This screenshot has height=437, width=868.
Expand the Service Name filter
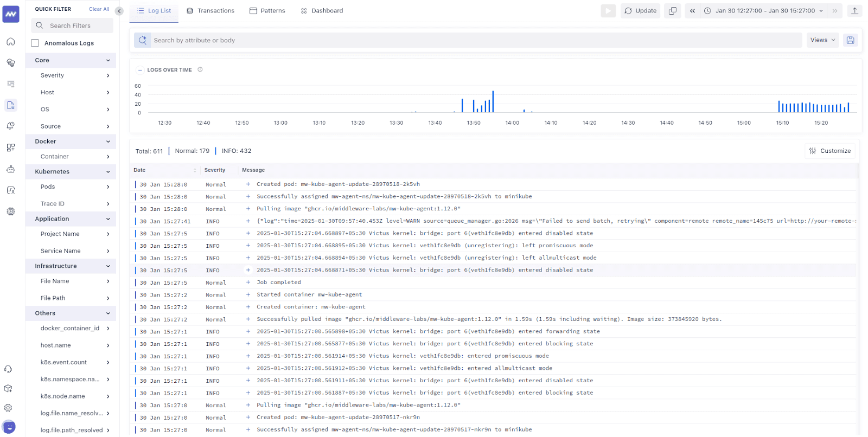pyautogui.click(x=108, y=251)
